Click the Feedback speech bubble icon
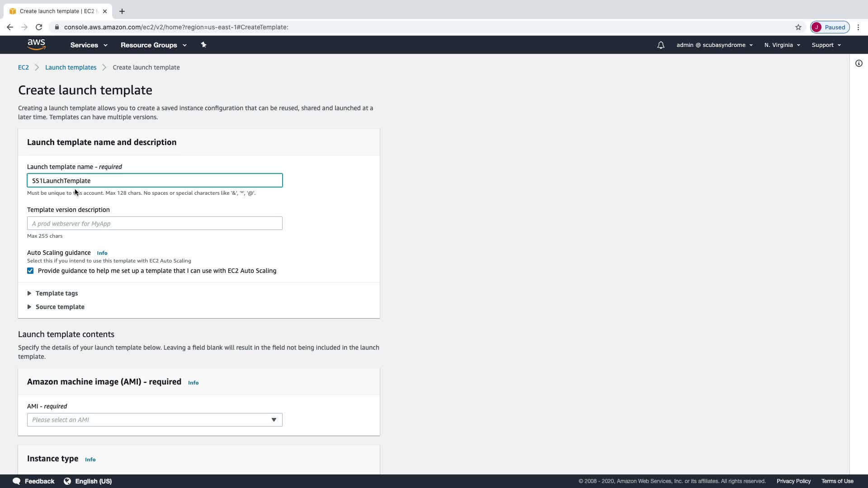The image size is (868, 488). 16,481
